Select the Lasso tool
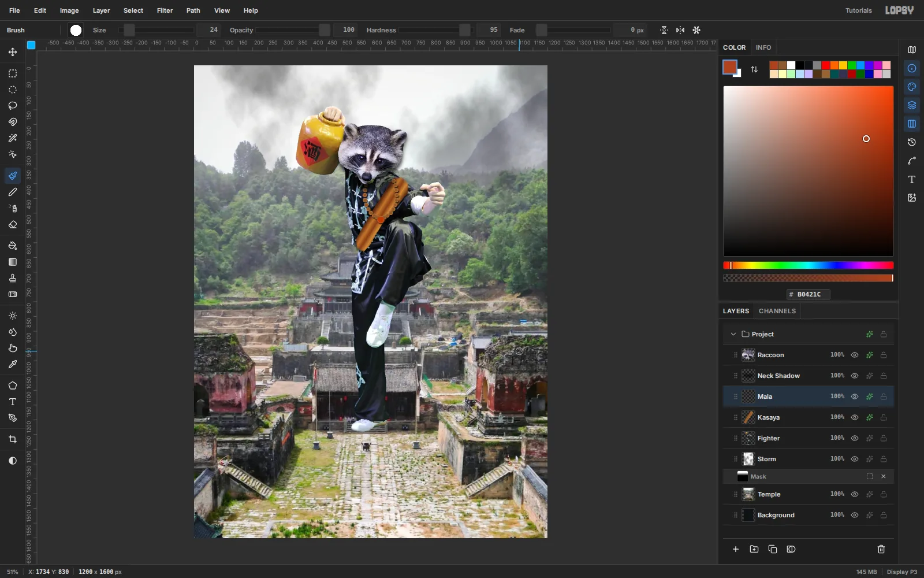Viewport: 924px width, 578px height. pos(13,106)
